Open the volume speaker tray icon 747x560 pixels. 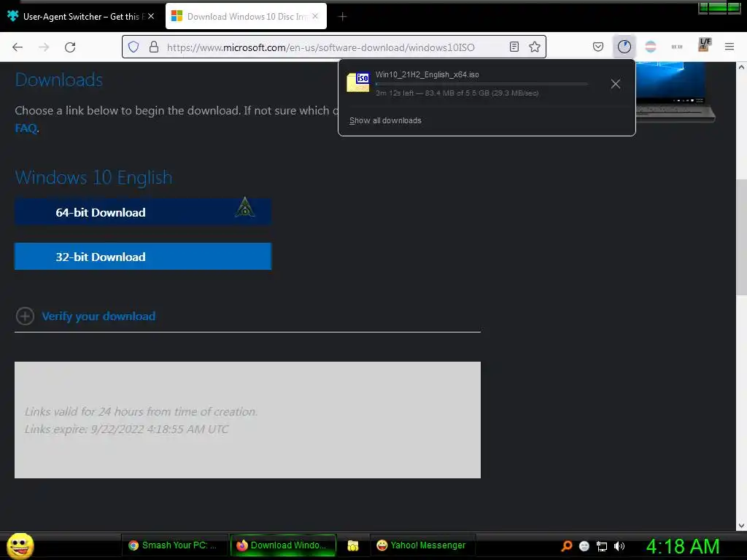pyautogui.click(x=619, y=546)
